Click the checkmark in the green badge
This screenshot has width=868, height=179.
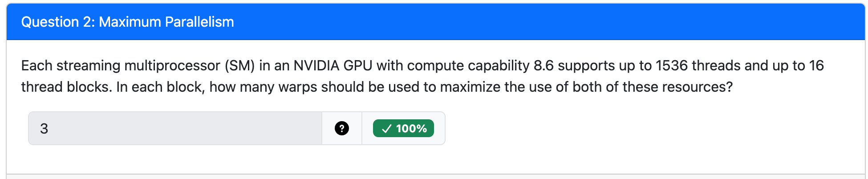pyautogui.click(x=386, y=129)
